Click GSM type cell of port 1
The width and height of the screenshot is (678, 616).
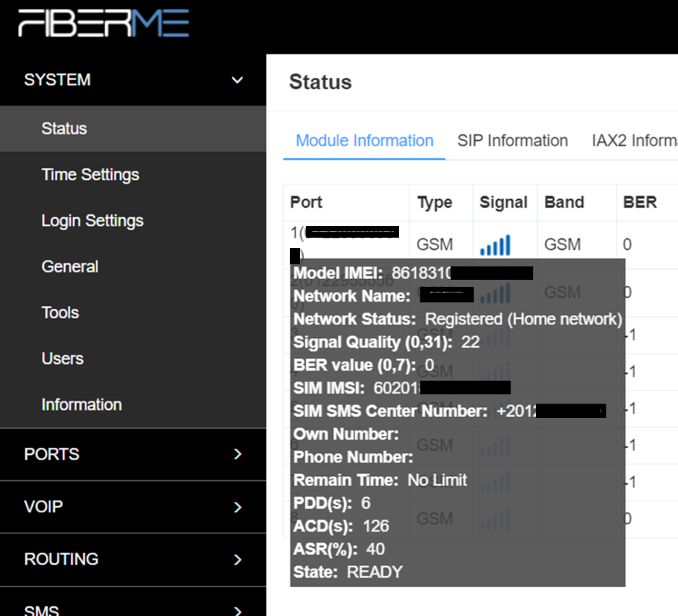(x=435, y=244)
